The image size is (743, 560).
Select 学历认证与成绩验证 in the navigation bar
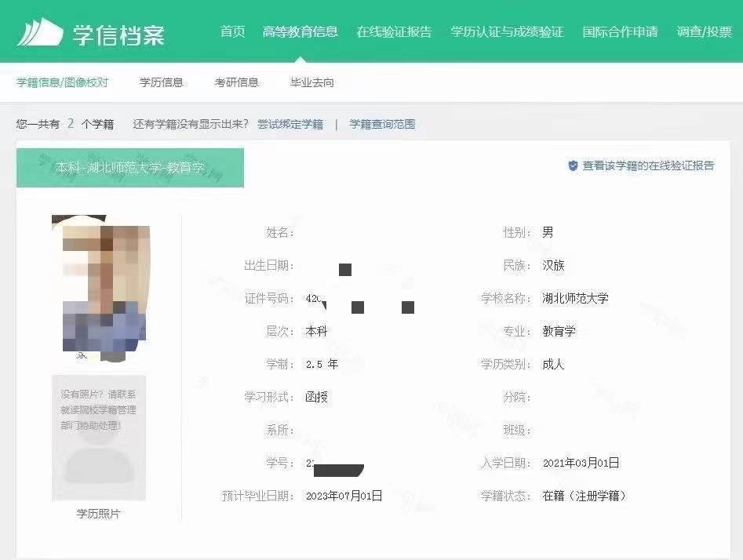[x=507, y=32]
